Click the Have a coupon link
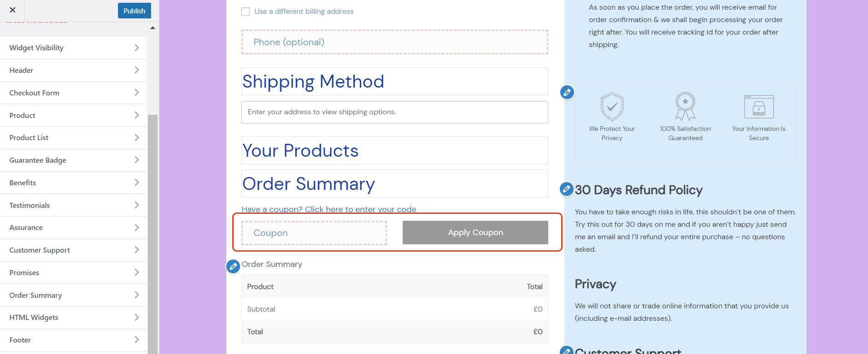Viewport: 868px width, 354px height. (328, 209)
